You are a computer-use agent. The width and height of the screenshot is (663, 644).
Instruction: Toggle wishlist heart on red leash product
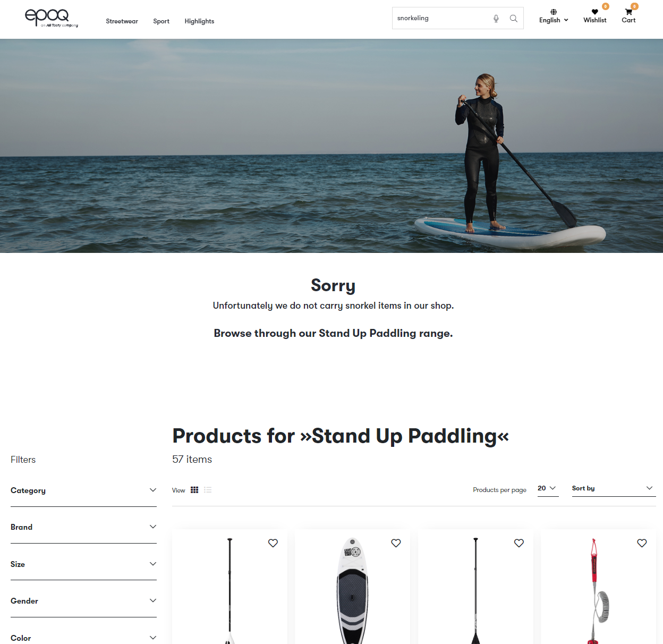pos(642,543)
